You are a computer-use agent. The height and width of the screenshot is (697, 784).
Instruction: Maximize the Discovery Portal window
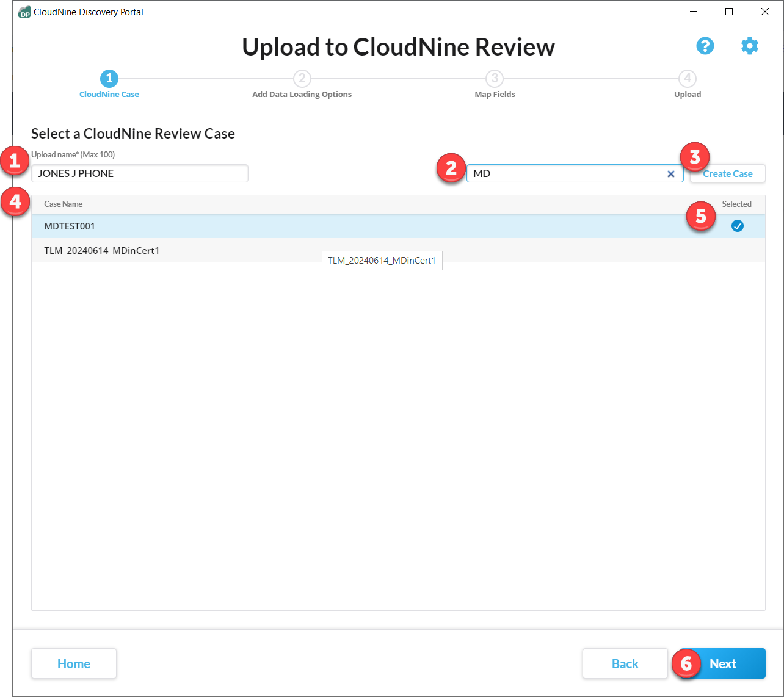pyautogui.click(x=729, y=12)
